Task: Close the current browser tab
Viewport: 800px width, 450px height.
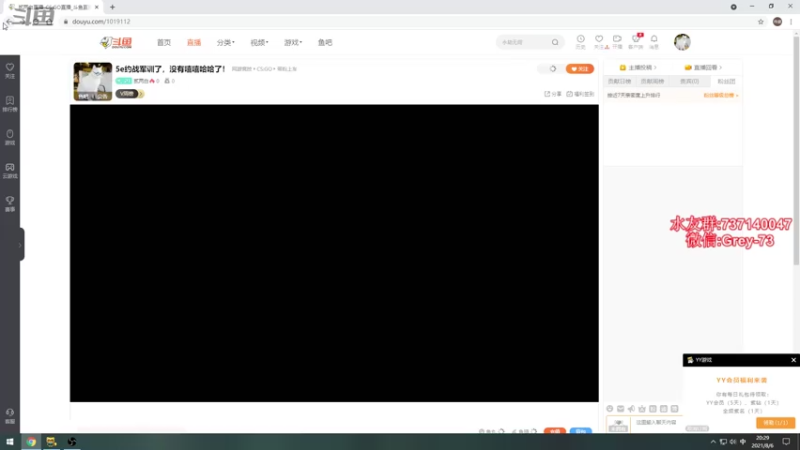Action: [96, 7]
